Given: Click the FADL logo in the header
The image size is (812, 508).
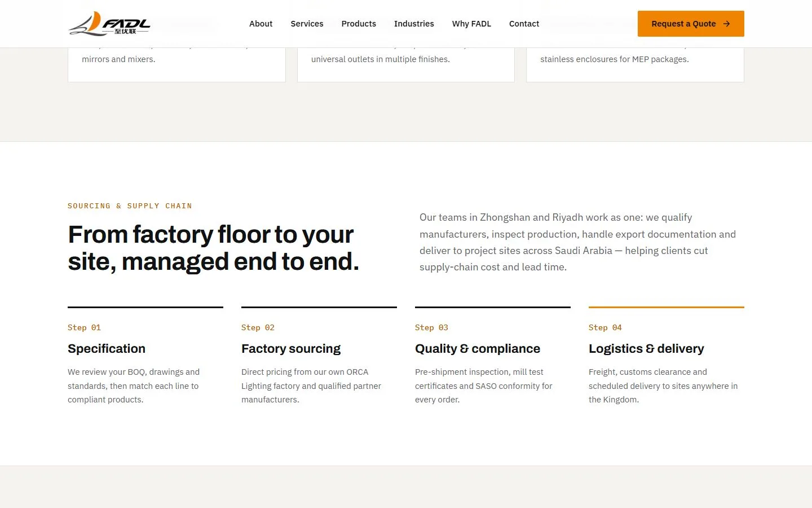Looking at the screenshot, I should 109,24.
